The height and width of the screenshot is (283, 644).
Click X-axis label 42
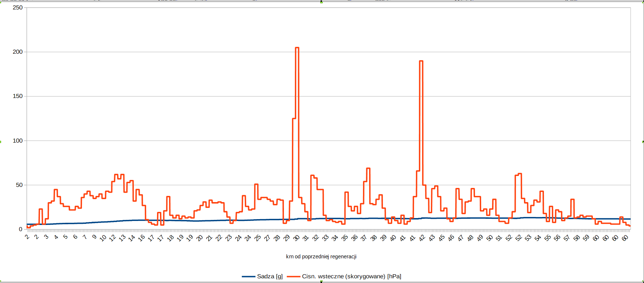pyautogui.click(x=422, y=238)
